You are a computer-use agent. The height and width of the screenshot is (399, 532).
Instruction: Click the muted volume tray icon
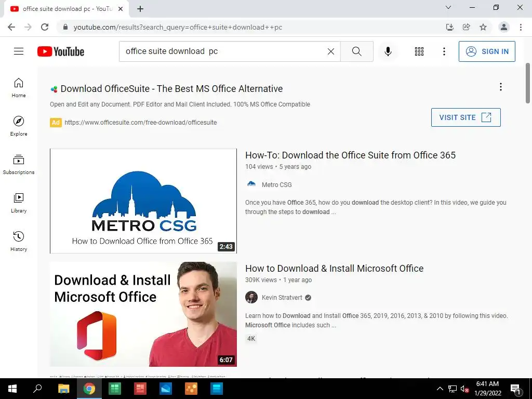[464, 389]
